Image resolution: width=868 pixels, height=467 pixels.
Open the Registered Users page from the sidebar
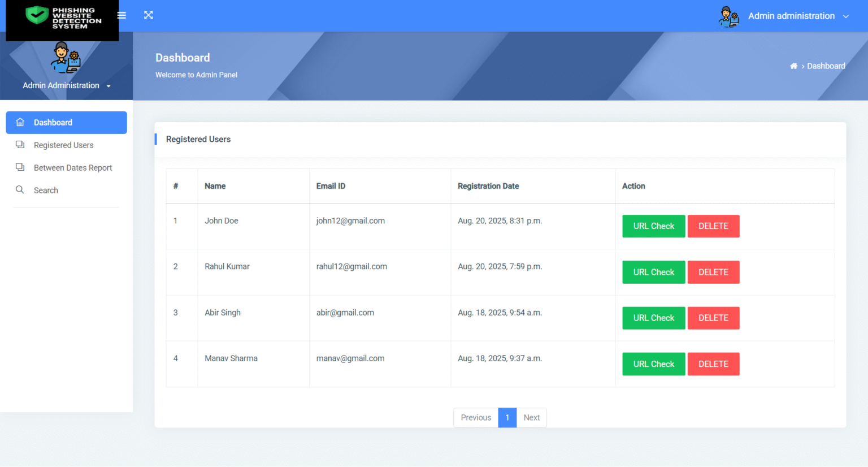(x=63, y=145)
